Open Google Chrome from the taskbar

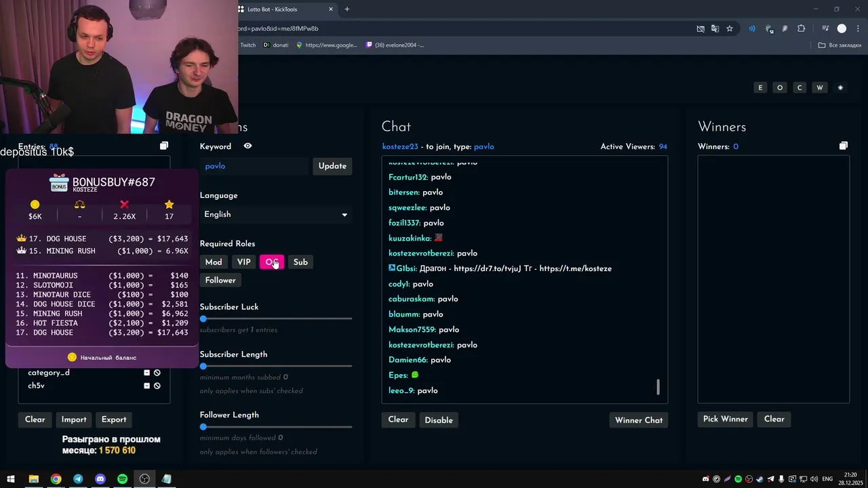(x=56, y=479)
